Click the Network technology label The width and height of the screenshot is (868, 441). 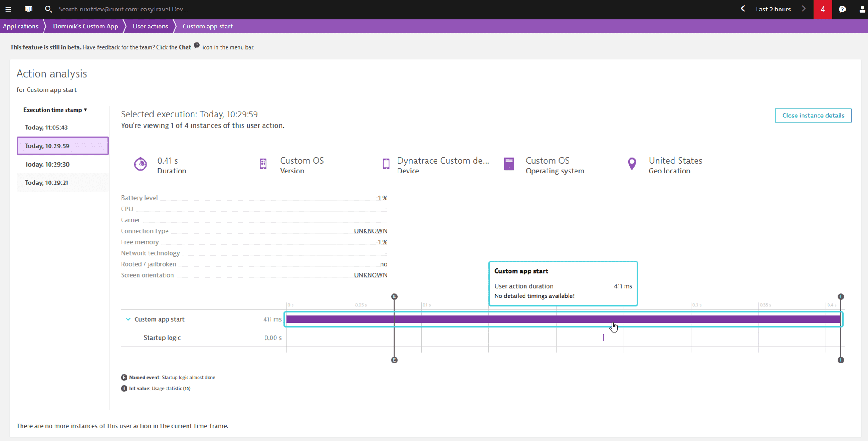click(x=150, y=253)
